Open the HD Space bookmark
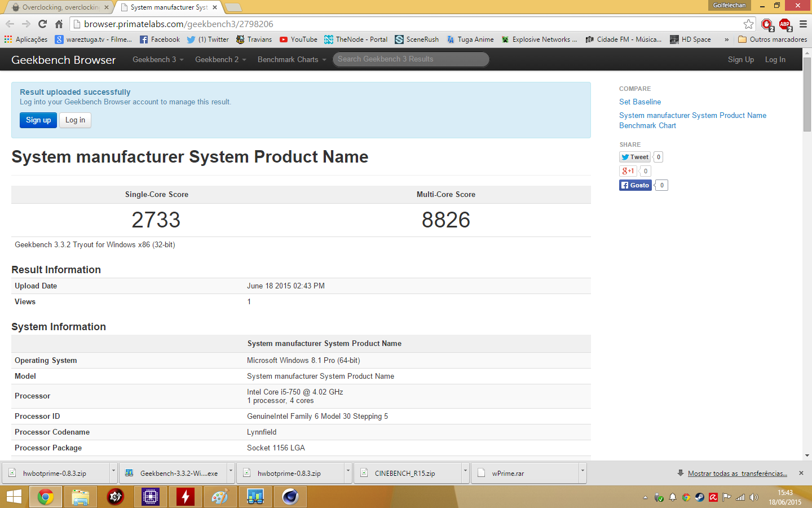 tap(690, 40)
